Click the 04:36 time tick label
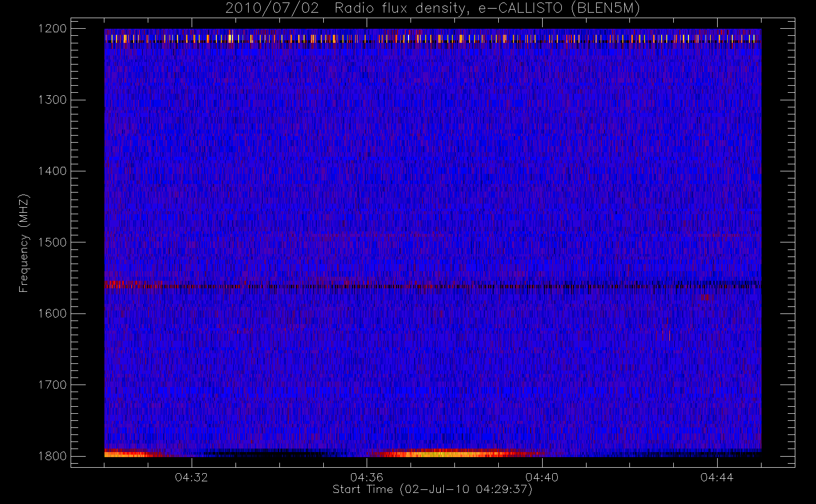 point(367,477)
